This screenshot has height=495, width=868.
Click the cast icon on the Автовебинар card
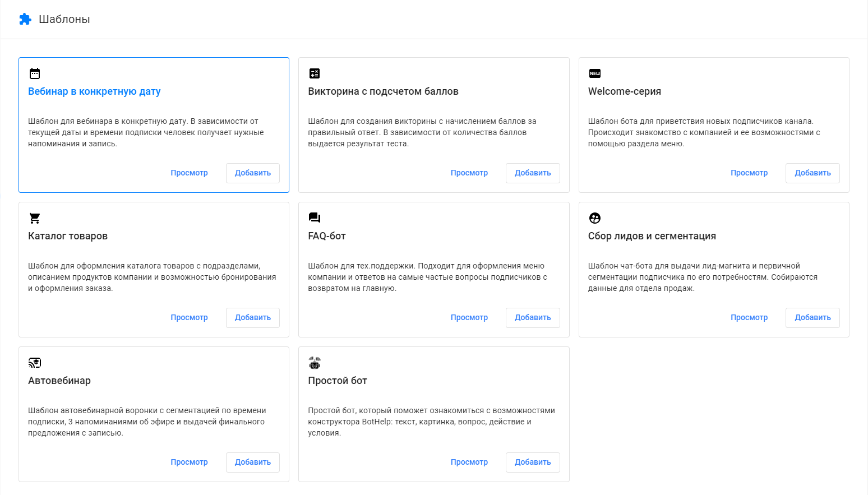[35, 363]
